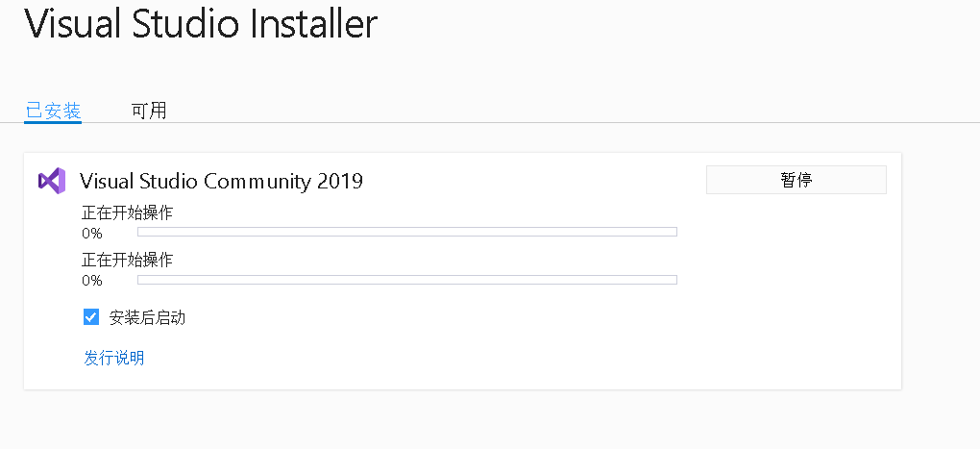Open the 发行说明 link

tap(114, 358)
